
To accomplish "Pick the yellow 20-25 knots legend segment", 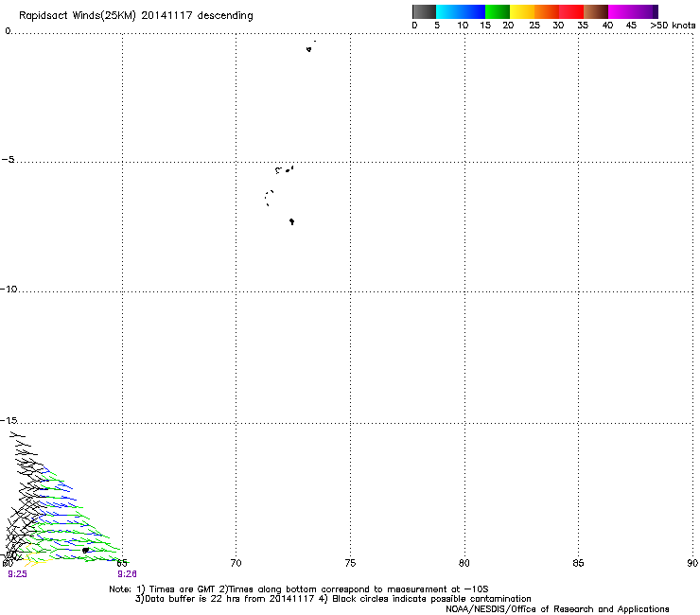I will pos(522,11).
